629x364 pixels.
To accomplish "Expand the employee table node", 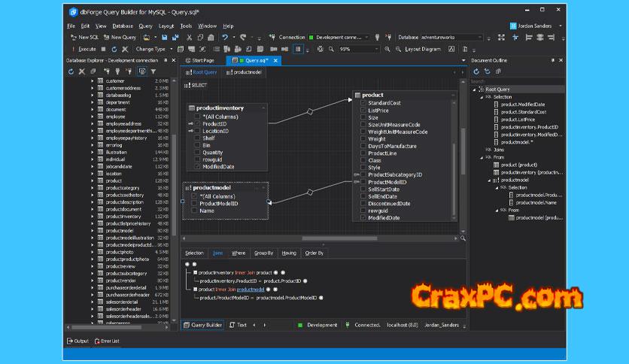I will pos(93,117).
